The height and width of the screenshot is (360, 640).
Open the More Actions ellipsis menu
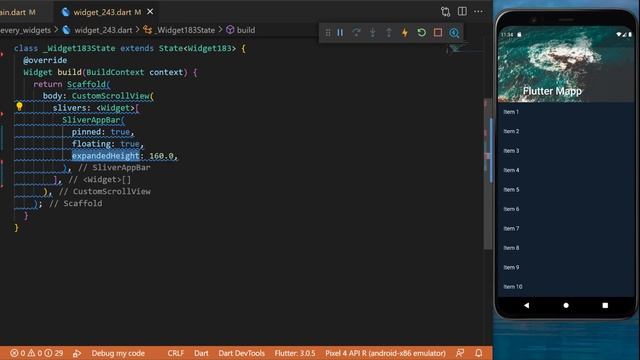click(x=478, y=11)
